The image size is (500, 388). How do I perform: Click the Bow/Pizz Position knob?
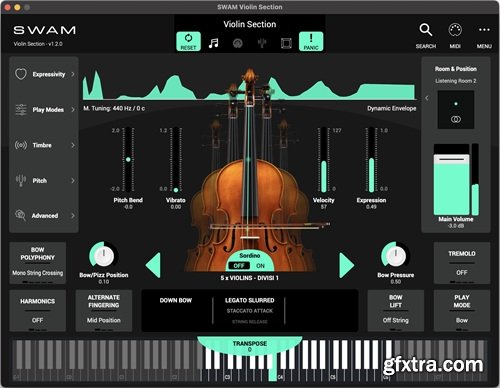coord(103,256)
